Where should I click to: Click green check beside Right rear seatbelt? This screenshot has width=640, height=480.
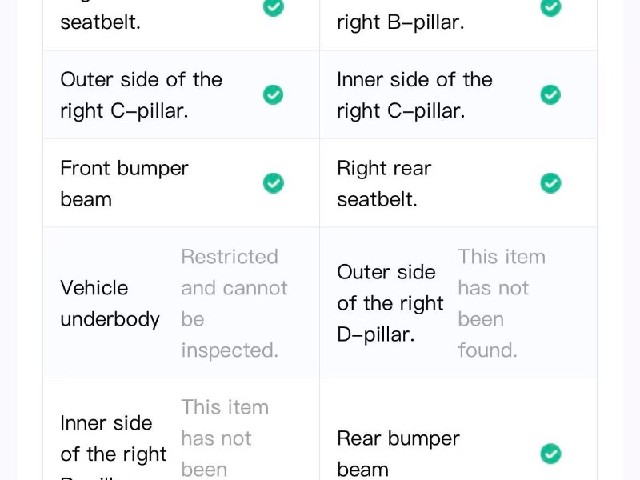(551, 183)
